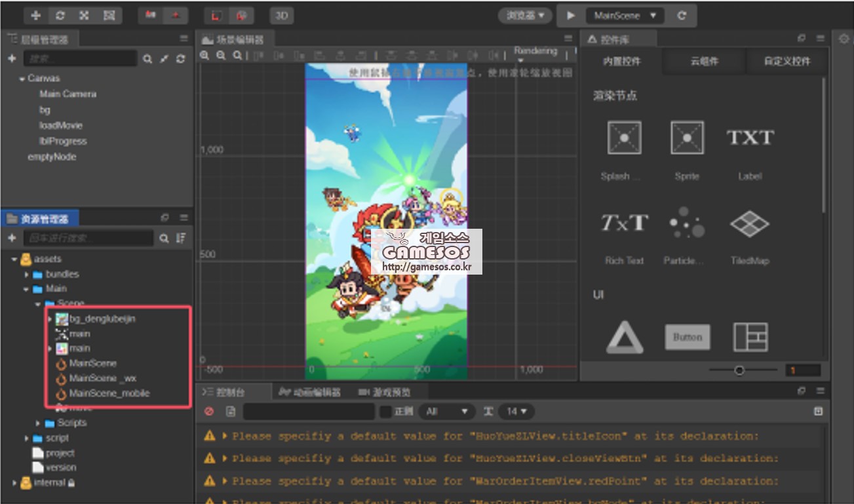
Task: Select the Scale transform tool
Action: click(x=85, y=16)
